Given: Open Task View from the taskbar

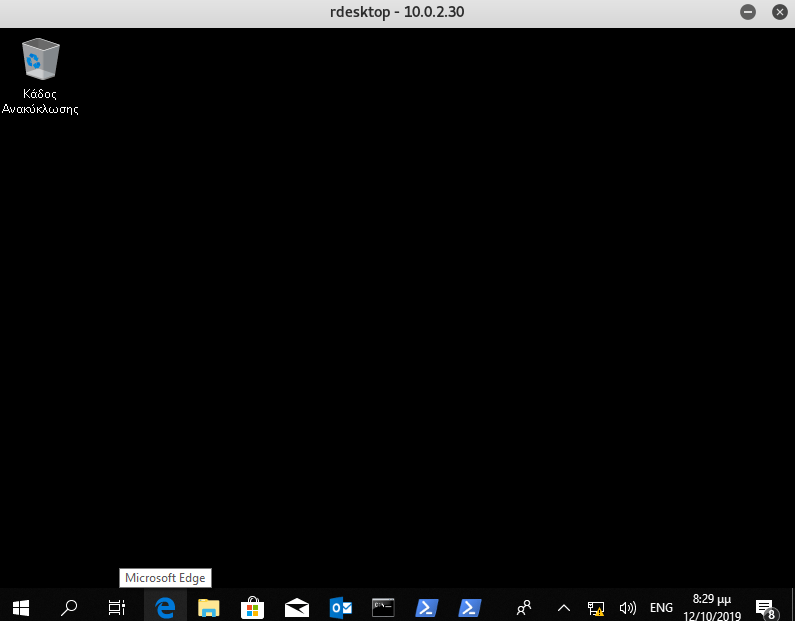Looking at the screenshot, I should click(x=117, y=607).
